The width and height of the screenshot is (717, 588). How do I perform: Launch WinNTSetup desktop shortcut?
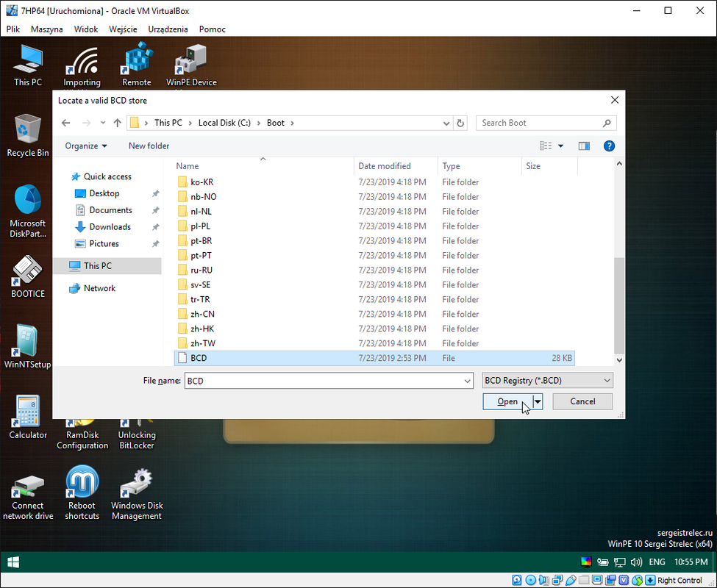click(27, 347)
